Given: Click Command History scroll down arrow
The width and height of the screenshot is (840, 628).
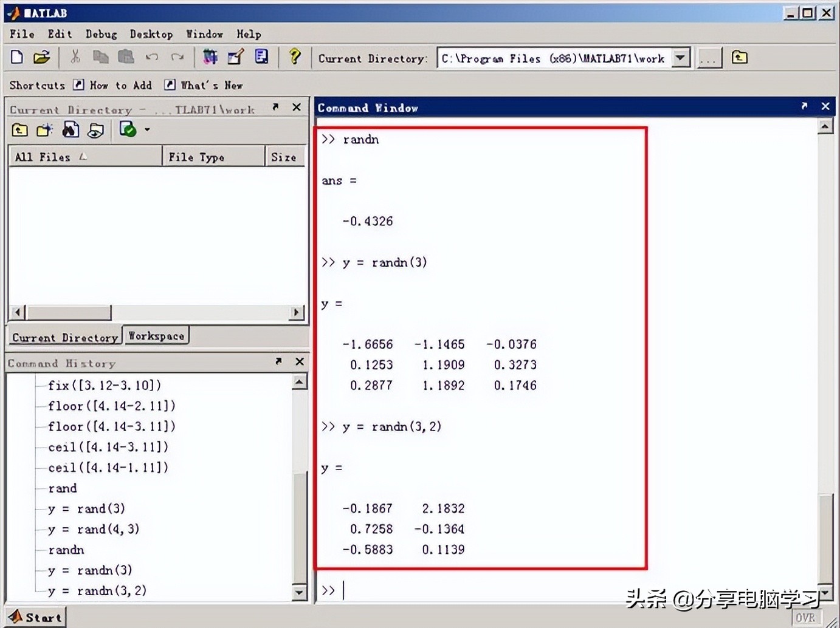Looking at the screenshot, I should [x=300, y=592].
